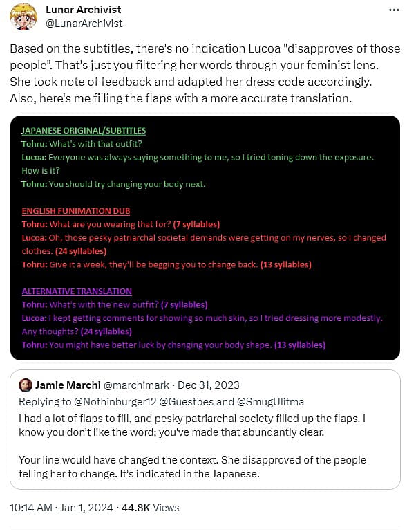Open the @SmugUlitma mention
Image resolution: width=407 pixels, height=532 pixels.
pyautogui.click(x=270, y=402)
